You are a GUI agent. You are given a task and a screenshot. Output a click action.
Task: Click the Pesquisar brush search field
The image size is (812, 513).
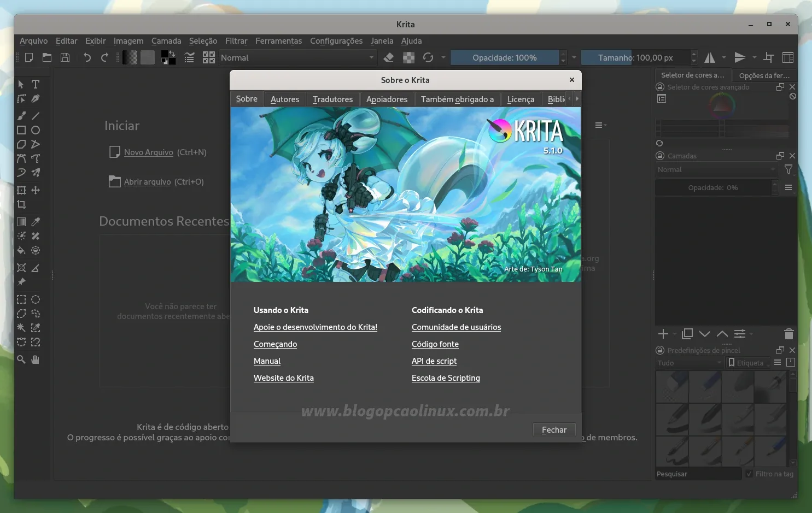point(698,474)
